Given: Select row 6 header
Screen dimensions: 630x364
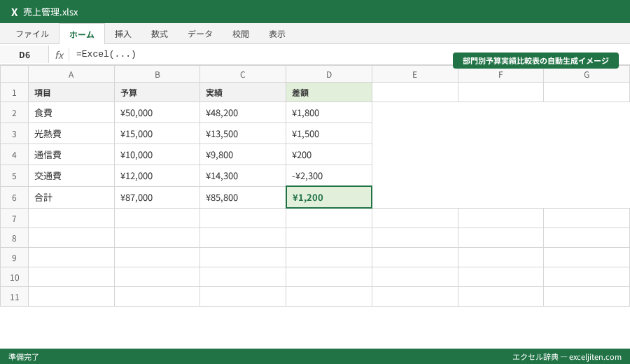Looking at the screenshot, I should (x=15, y=197).
